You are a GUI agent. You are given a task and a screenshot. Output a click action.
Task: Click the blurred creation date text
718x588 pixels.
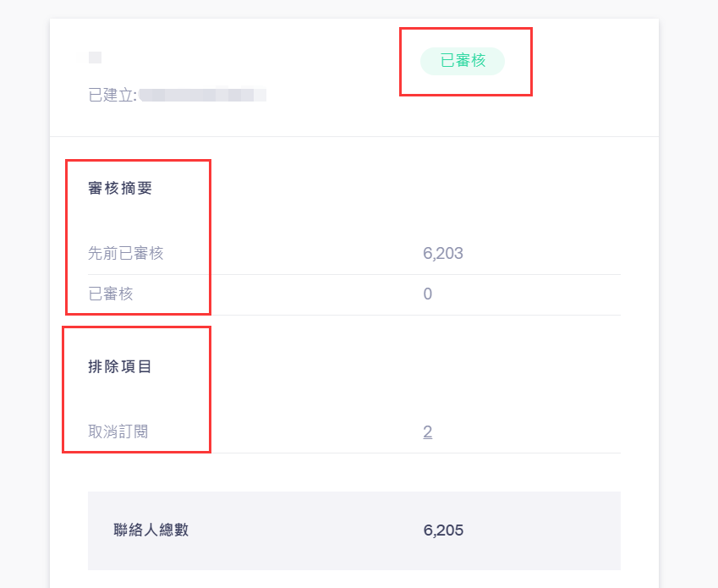coord(203,95)
